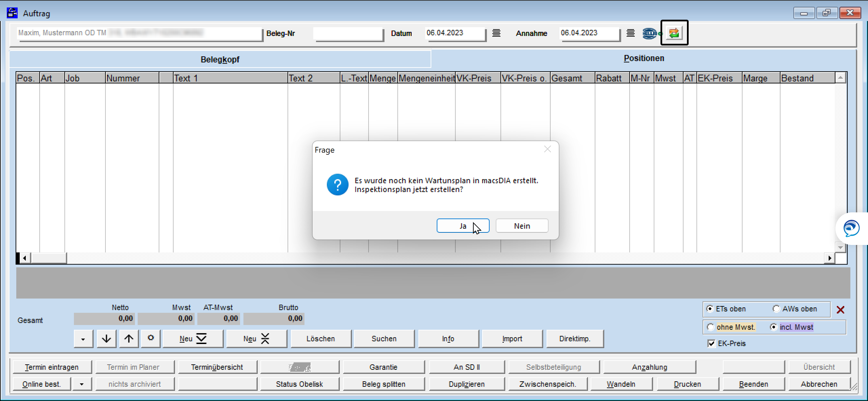This screenshot has width=868, height=401.
Task: Switch to the Belegkopf tab
Action: tap(220, 59)
